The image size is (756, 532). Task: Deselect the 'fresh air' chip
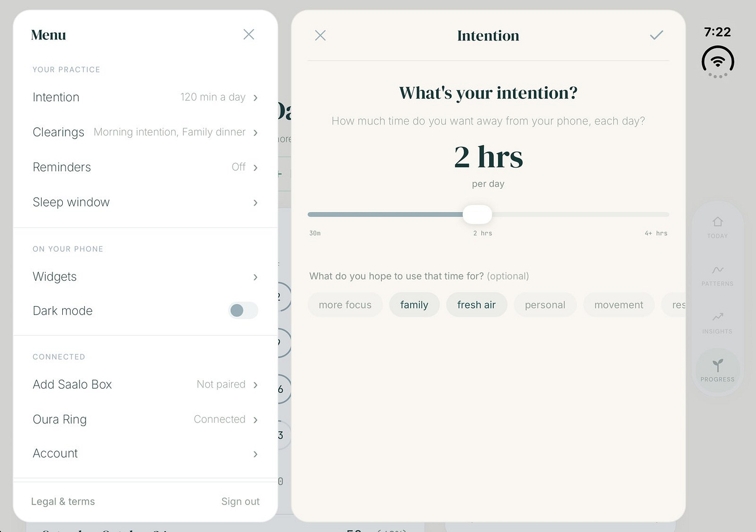point(477,305)
